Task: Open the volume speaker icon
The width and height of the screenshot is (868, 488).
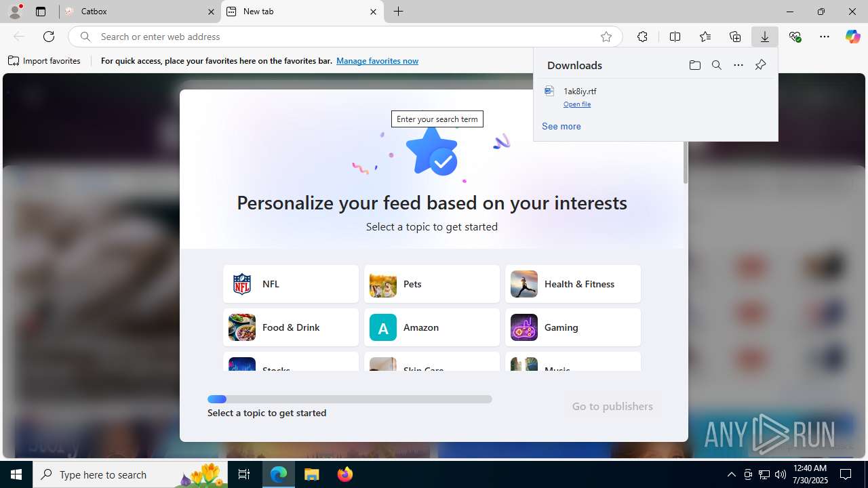Action: pos(781,474)
